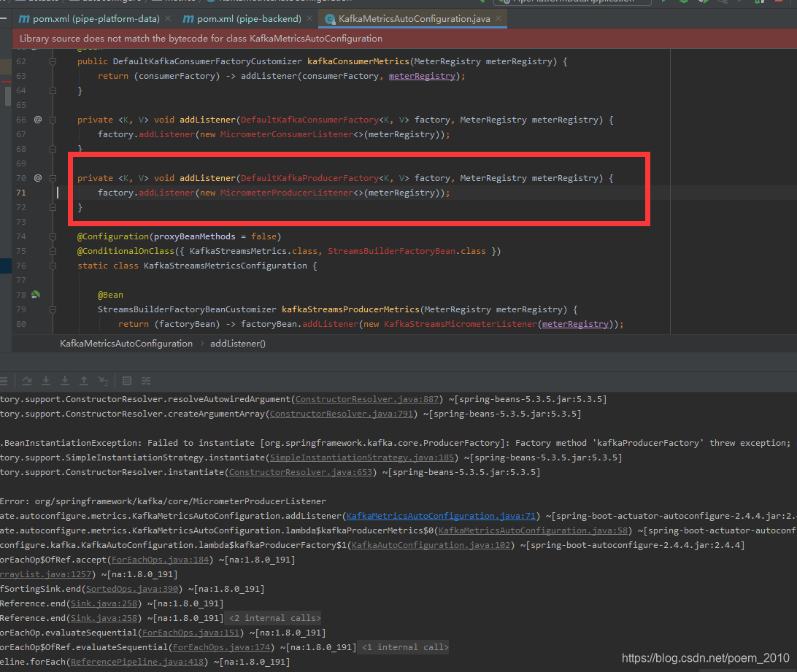Expand the '<1 internal call>' folded frames
Screen dimensions: 797x672
tap(405, 647)
